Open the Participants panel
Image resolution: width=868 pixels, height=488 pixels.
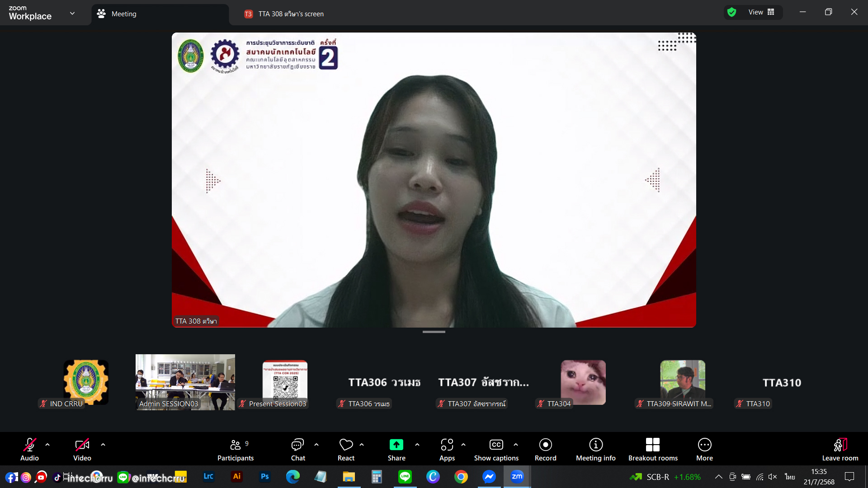[x=235, y=450]
